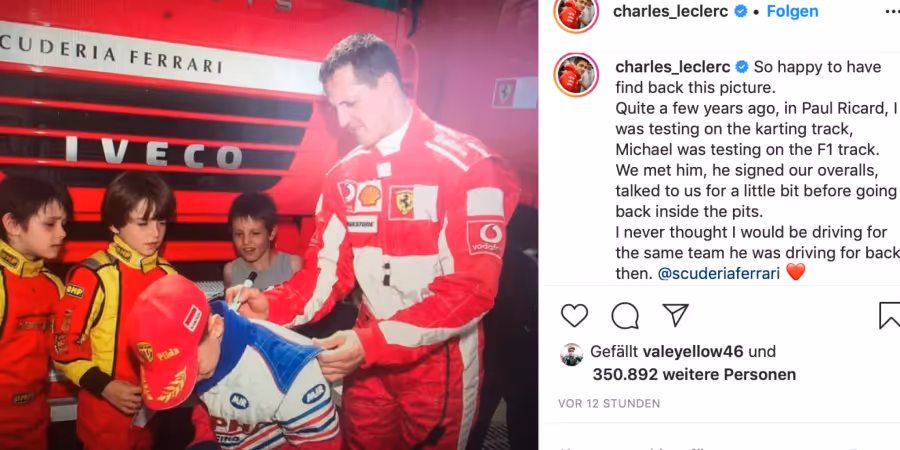Click charles_leclerc username in the header
The width and height of the screenshot is (900, 450).
670,11
